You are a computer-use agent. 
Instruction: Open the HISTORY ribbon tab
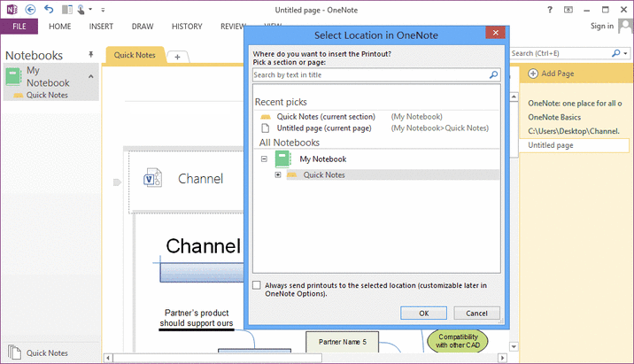click(187, 27)
